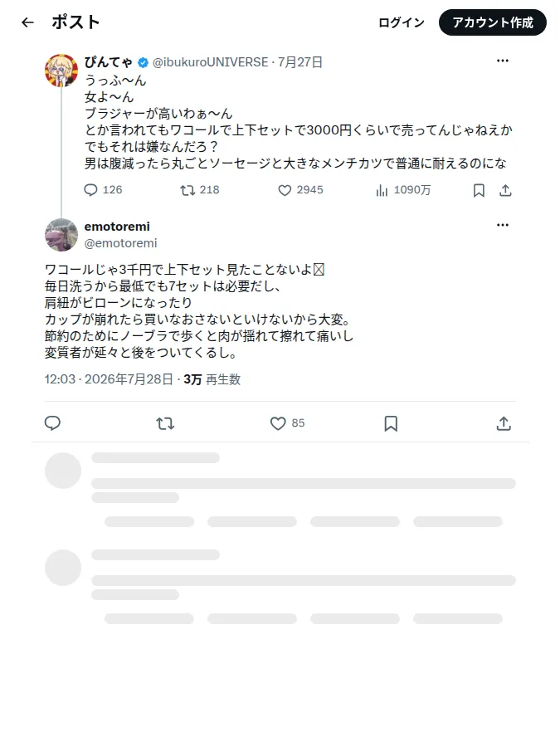
Task: Bookmark the original post by ぴんてゃ
Action: [x=479, y=191]
